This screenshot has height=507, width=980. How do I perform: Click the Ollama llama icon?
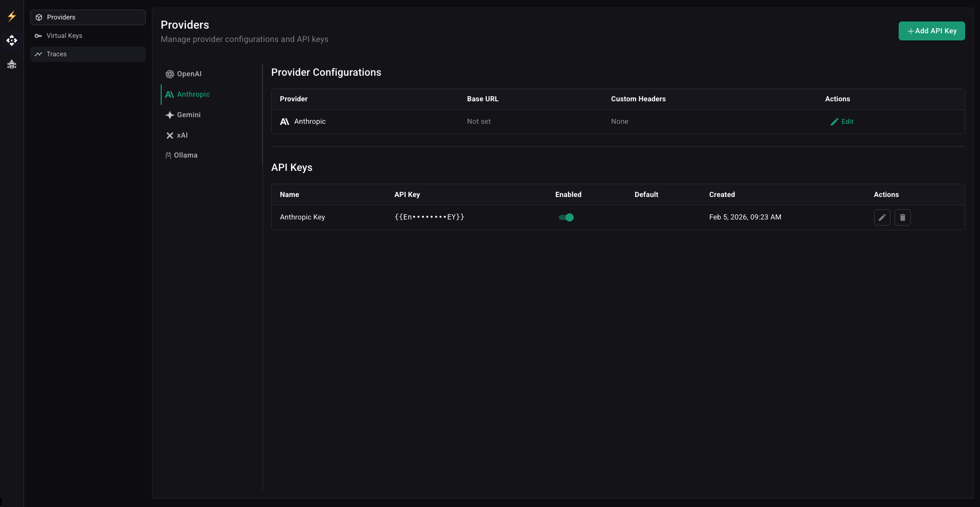pos(168,155)
